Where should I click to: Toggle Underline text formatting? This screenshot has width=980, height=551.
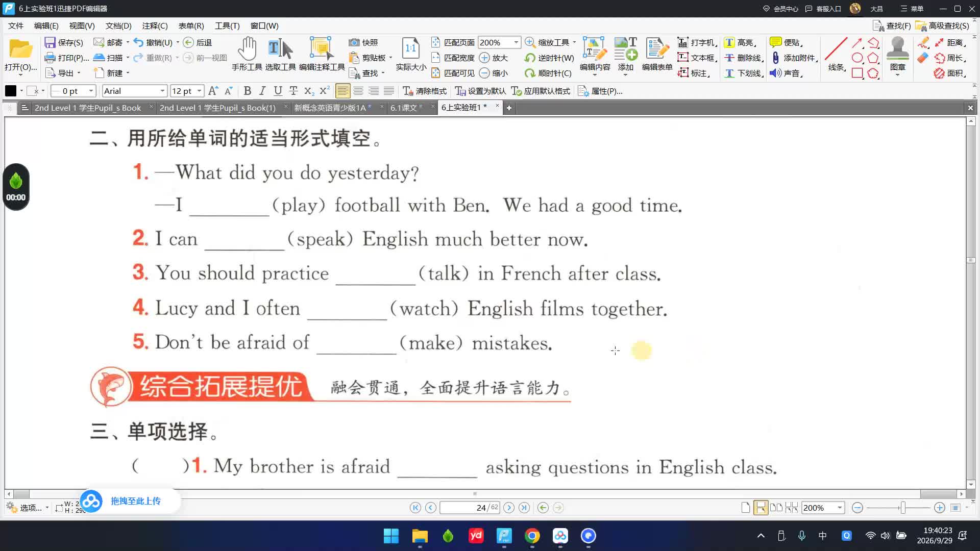click(278, 91)
